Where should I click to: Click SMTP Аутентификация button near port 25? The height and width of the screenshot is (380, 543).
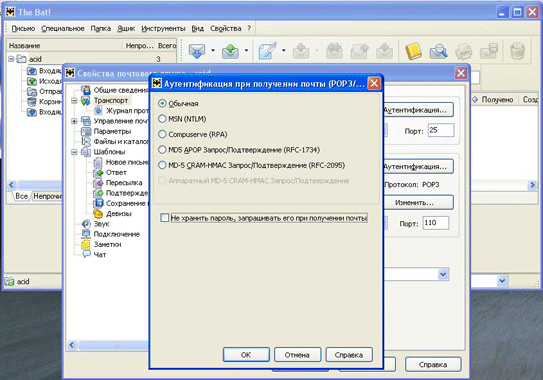[418, 110]
